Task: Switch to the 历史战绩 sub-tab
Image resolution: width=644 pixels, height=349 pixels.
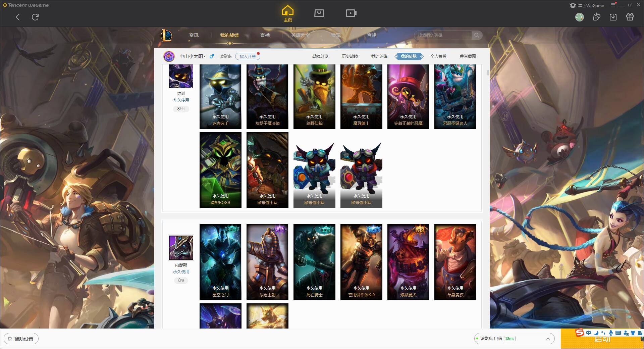Action: coord(350,56)
